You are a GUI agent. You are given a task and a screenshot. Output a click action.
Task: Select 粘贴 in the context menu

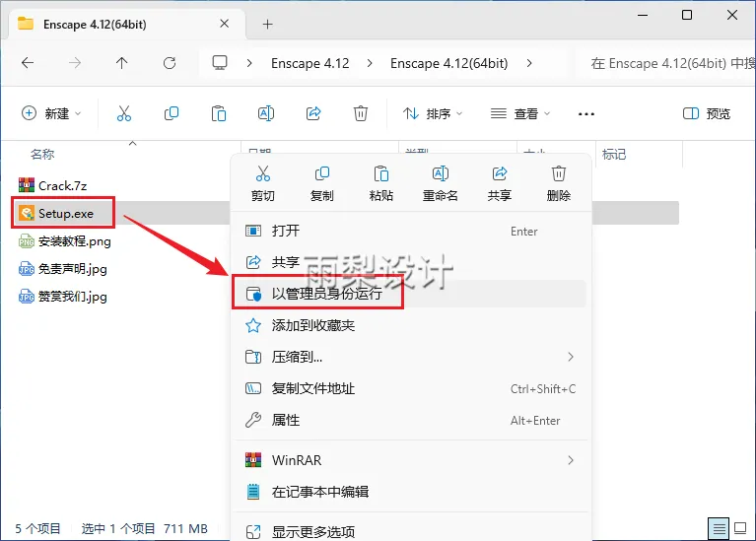[x=380, y=183]
